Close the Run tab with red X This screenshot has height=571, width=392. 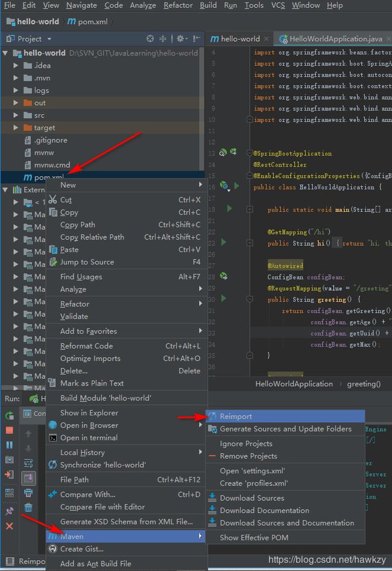(x=10, y=526)
